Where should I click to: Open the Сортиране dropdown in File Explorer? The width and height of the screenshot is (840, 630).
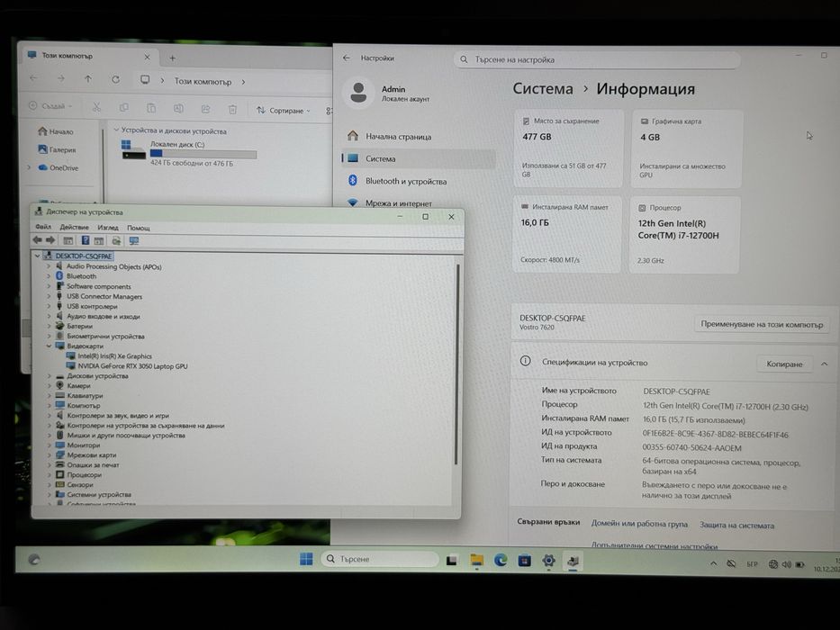tap(284, 111)
